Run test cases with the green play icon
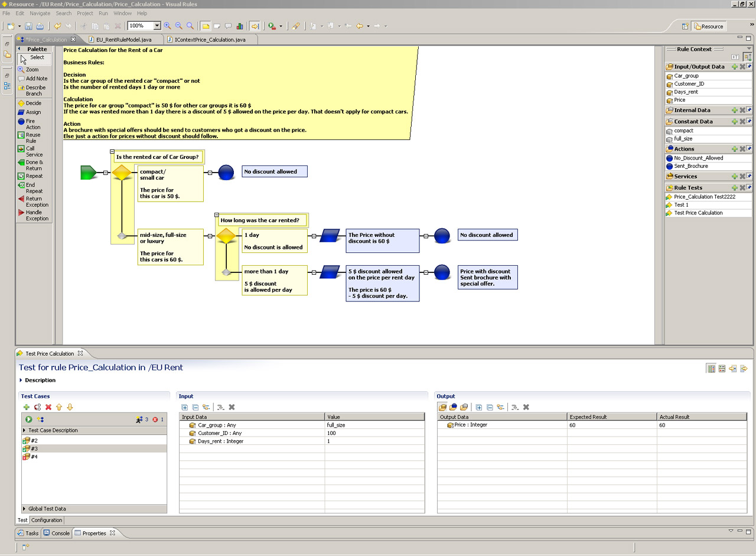Image resolution: width=756 pixels, height=556 pixels. pyautogui.click(x=28, y=420)
